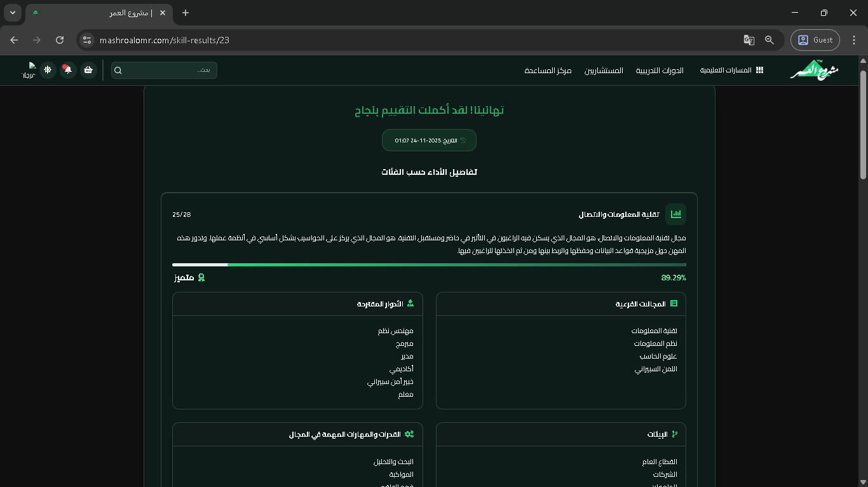Click the Guest profile button
Screen dimensions: 868x487
pyautogui.click(x=815, y=40)
